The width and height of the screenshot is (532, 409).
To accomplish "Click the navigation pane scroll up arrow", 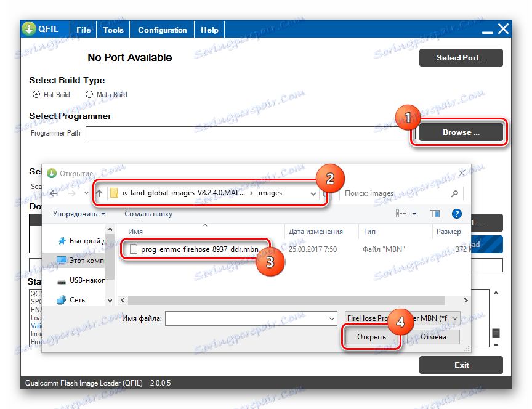I will point(110,230).
